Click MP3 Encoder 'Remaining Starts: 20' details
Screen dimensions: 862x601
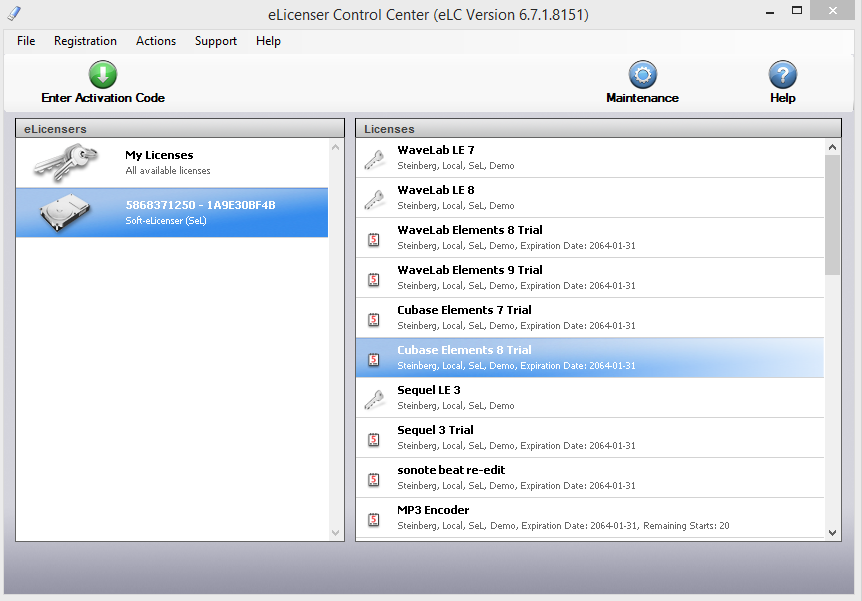coord(686,526)
